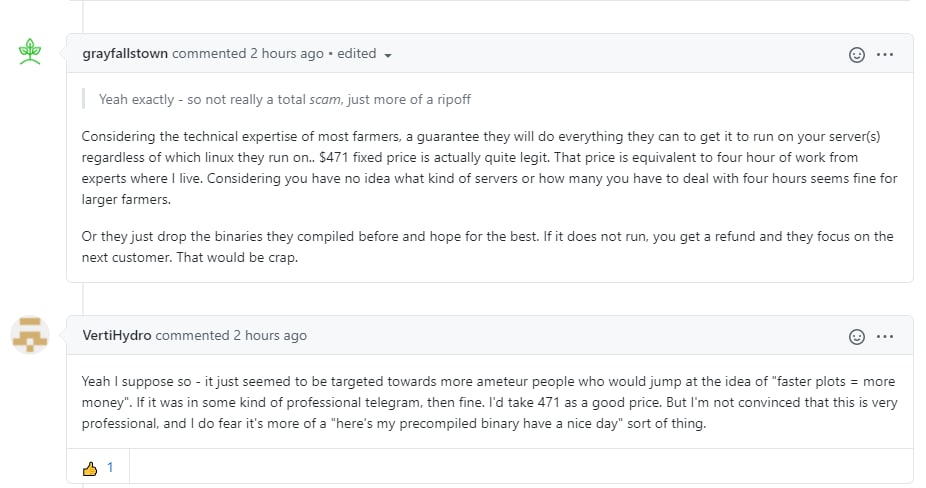Show more options for VertiHydro's comment

tap(885, 336)
